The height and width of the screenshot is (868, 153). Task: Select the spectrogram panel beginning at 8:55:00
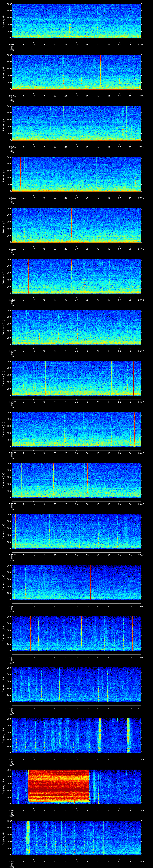pyautogui.click(x=77, y=480)
